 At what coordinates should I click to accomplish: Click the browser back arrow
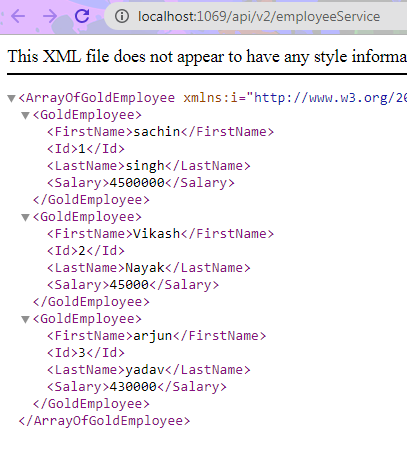18,16
